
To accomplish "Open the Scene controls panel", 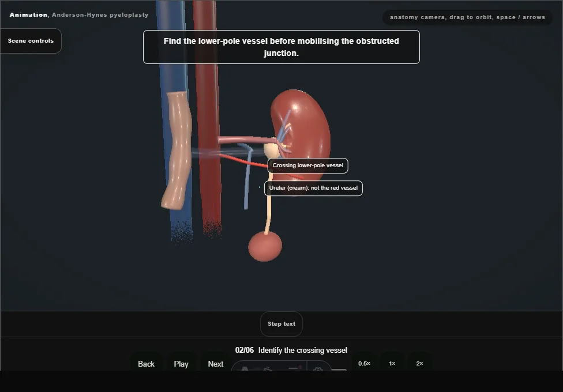I will tap(31, 41).
